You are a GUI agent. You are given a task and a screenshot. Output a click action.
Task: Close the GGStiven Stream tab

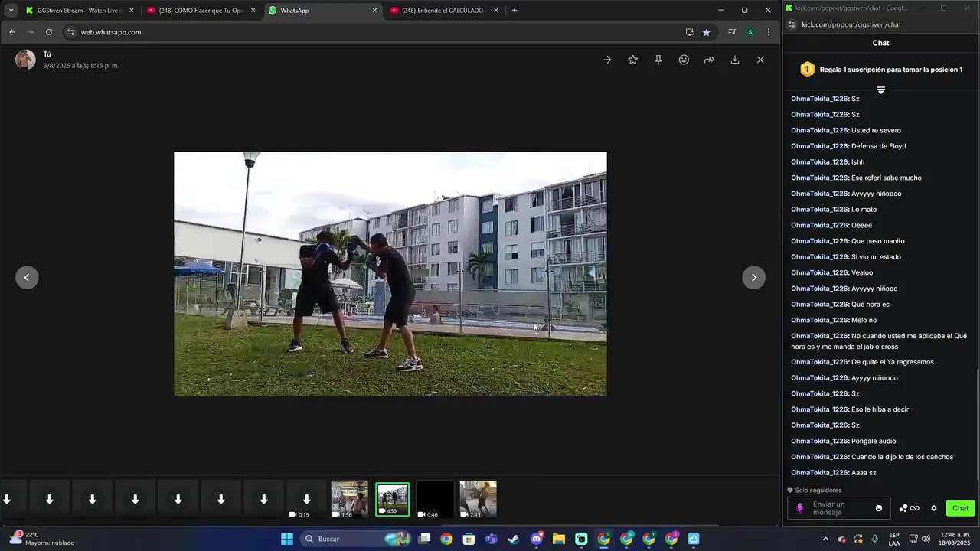coord(132,11)
